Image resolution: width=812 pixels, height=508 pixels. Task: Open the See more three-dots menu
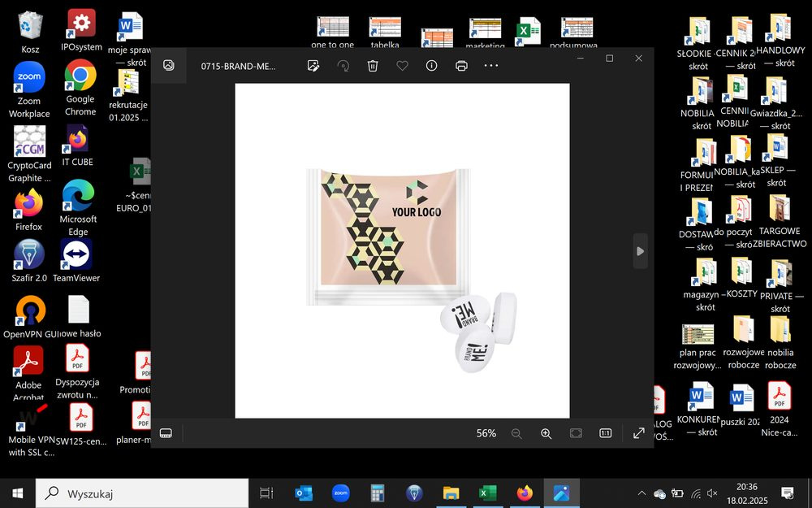(x=491, y=65)
